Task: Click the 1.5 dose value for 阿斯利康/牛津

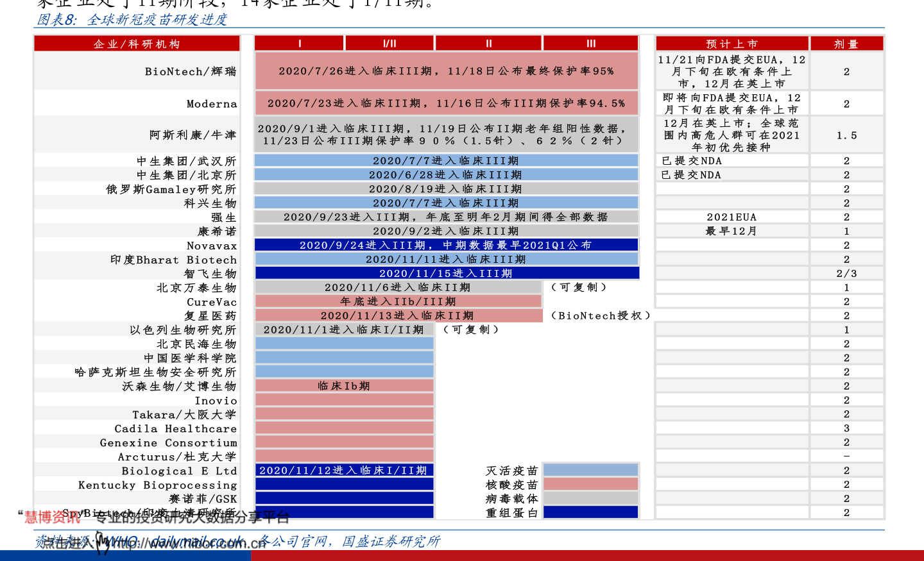Action: point(846,135)
